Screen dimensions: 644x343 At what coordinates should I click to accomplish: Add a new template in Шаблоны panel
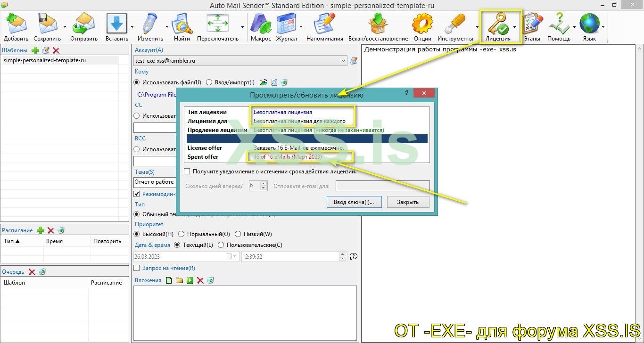[35, 50]
